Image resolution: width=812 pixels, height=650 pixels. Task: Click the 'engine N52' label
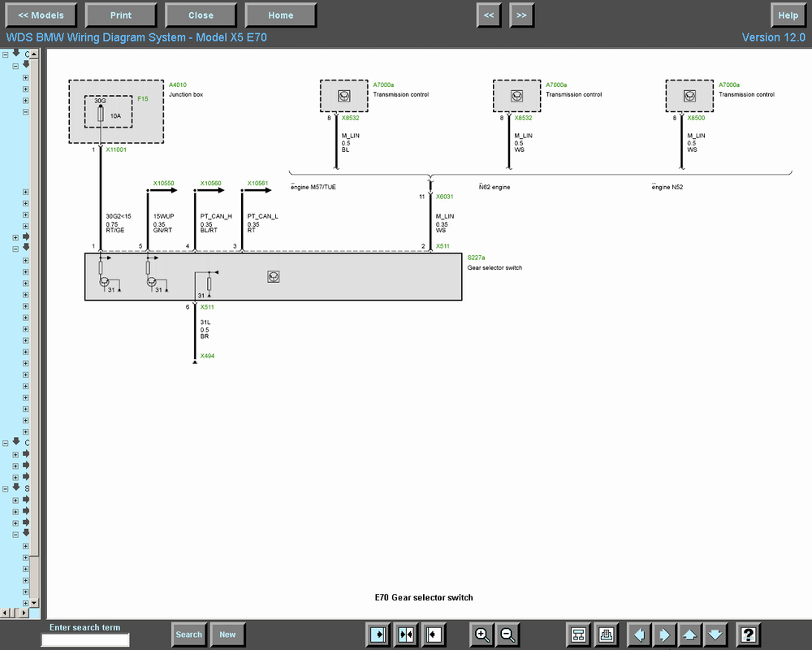click(667, 187)
